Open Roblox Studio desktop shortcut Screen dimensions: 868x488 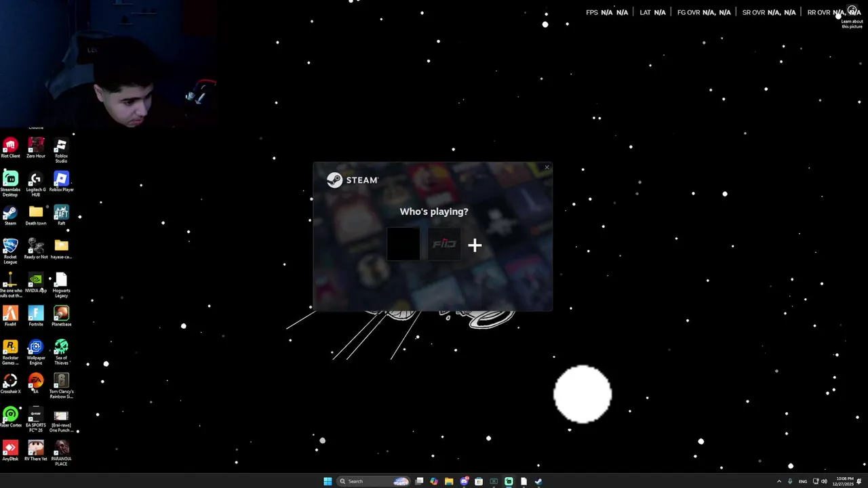(x=61, y=150)
